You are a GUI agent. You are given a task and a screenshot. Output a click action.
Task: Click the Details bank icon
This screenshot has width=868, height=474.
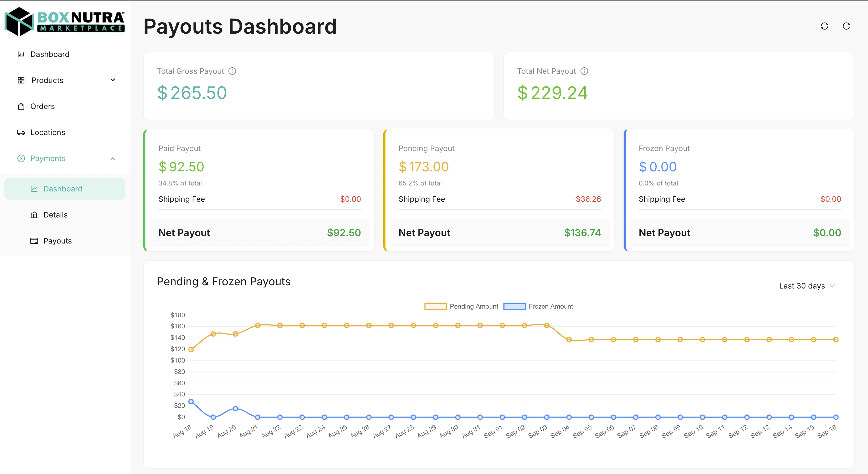pos(34,214)
